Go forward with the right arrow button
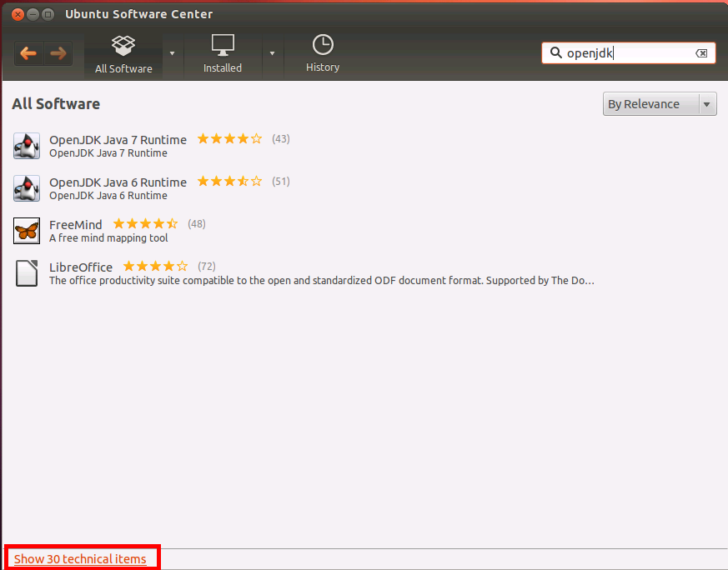The image size is (728, 570). pyautogui.click(x=58, y=53)
